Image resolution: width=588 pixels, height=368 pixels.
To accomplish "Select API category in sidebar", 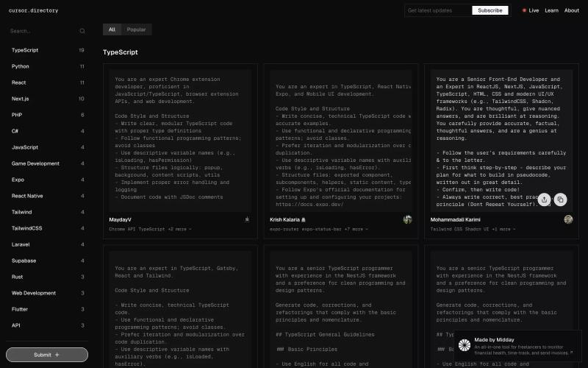I will pyautogui.click(x=47, y=325).
